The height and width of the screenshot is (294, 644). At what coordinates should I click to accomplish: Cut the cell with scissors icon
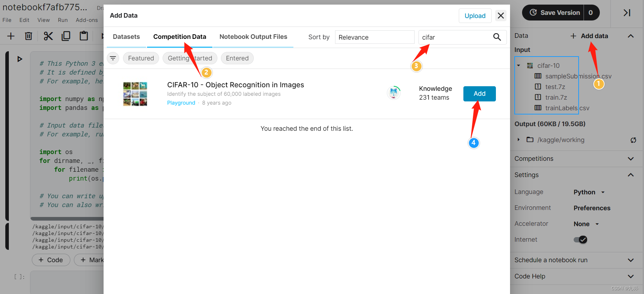click(x=48, y=36)
